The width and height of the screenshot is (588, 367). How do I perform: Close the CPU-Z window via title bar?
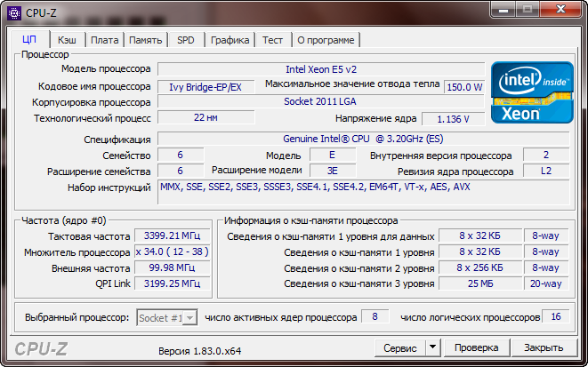561,10
